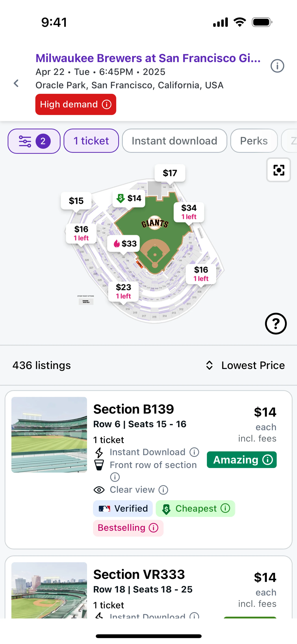
Task: Open the Lowest Price sort dropdown
Action: (x=253, y=365)
